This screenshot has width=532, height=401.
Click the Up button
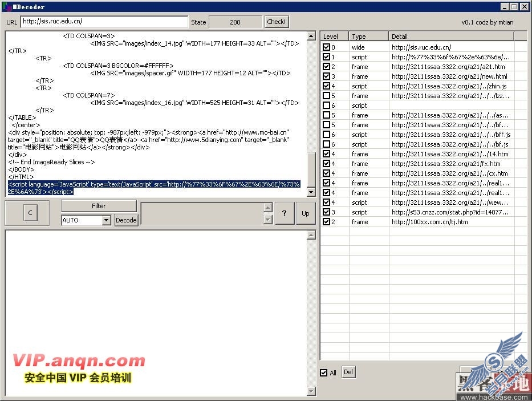pos(306,213)
